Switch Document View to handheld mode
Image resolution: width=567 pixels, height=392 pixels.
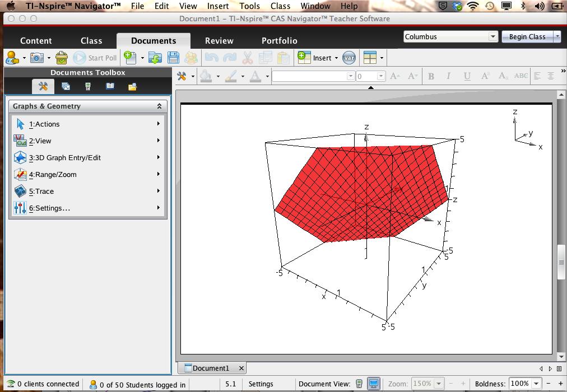359,384
